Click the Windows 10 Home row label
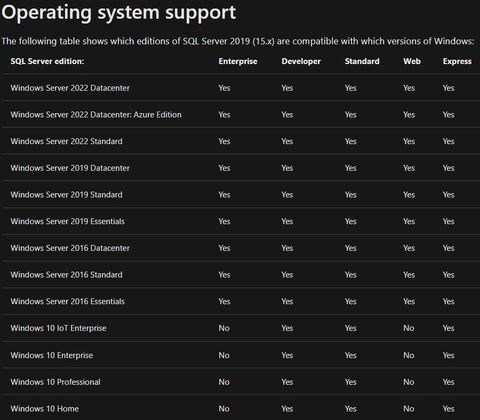This screenshot has height=420, width=480. pyautogui.click(x=45, y=409)
